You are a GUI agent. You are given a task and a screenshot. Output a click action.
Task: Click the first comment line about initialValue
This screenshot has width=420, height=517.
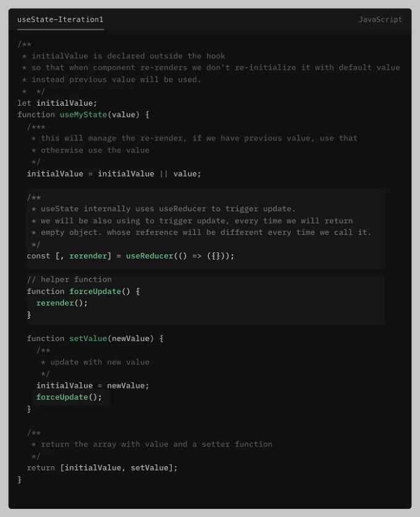[128, 56]
